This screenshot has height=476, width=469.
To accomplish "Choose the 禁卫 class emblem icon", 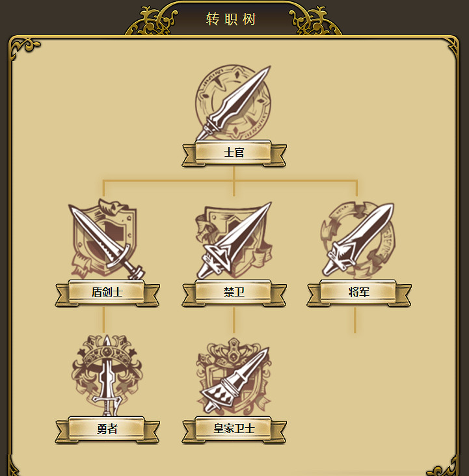I will pyautogui.click(x=234, y=240).
